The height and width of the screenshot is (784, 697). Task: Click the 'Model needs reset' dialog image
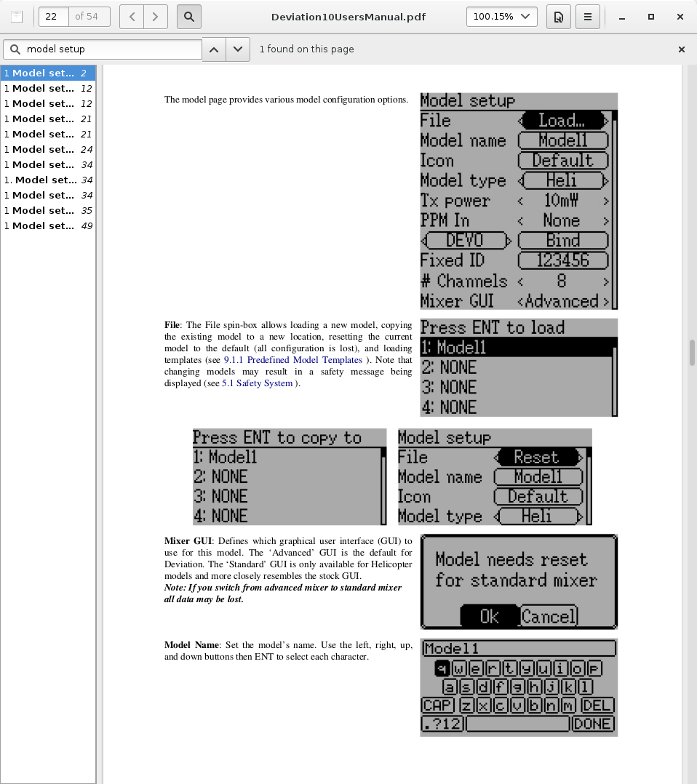click(x=519, y=582)
